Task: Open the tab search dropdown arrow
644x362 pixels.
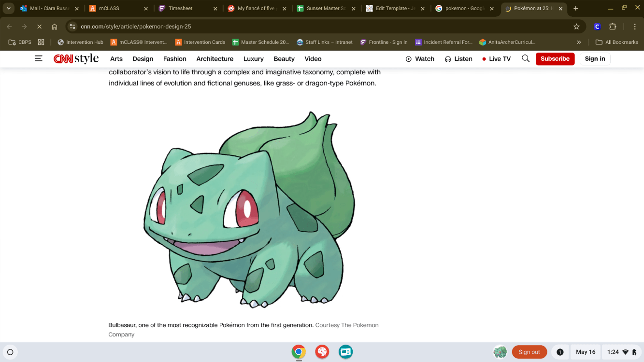Action: [x=9, y=8]
